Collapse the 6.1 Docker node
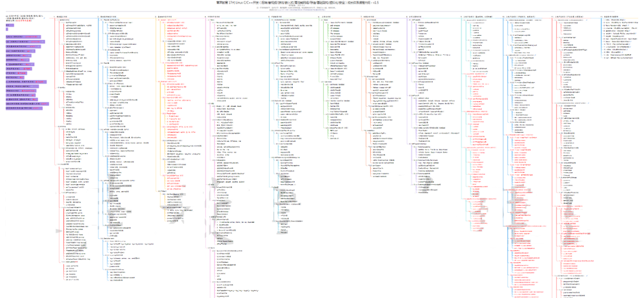 pos(325,20)
